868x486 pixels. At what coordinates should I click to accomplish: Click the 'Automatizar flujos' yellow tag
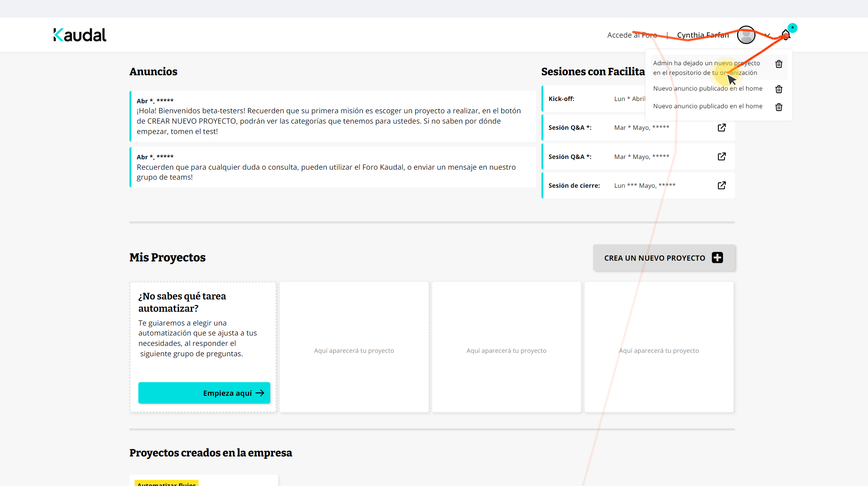click(167, 483)
